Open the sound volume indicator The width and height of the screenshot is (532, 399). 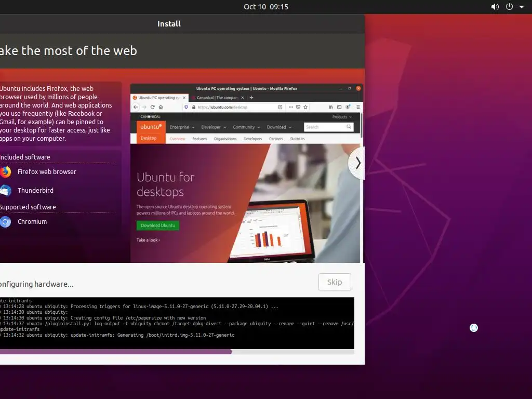pyautogui.click(x=495, y=7)
